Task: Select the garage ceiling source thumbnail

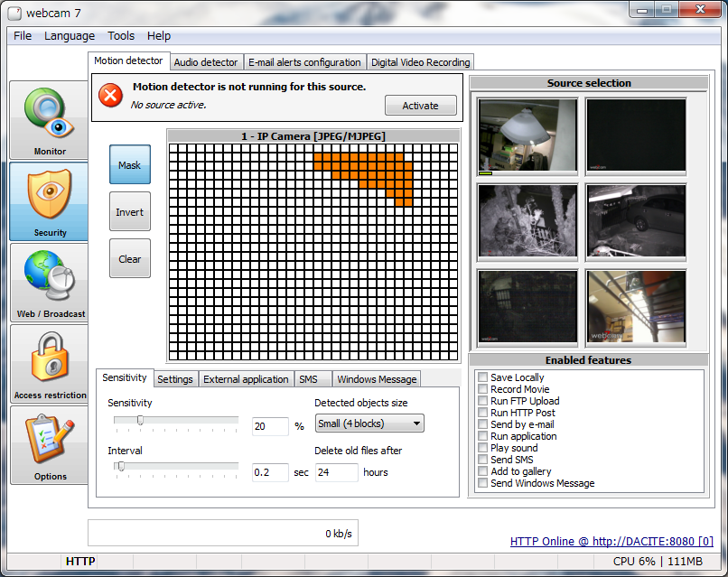Action: coord(636,306)
